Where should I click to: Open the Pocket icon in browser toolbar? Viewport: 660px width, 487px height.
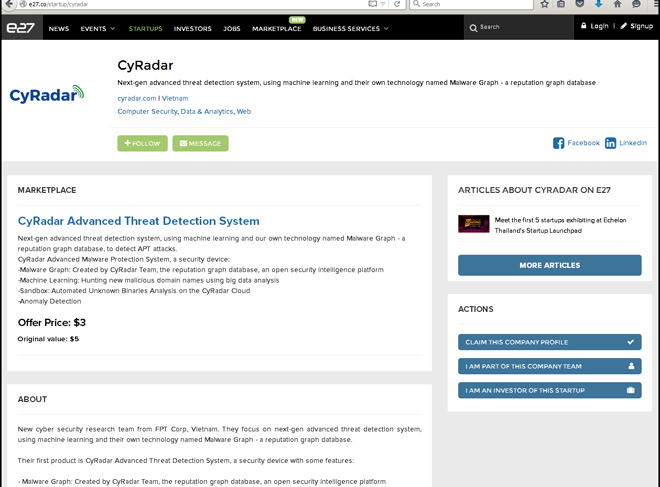tap(580, 4)
